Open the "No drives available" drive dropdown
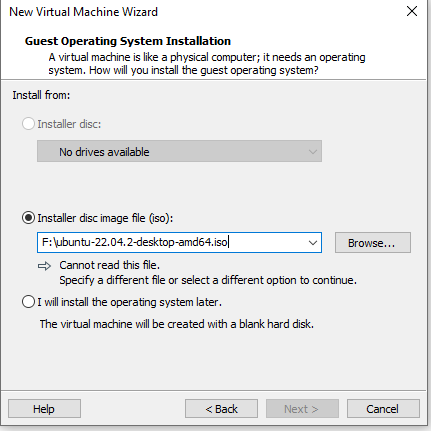Viewport: 431px width, 431px height. 179,151
